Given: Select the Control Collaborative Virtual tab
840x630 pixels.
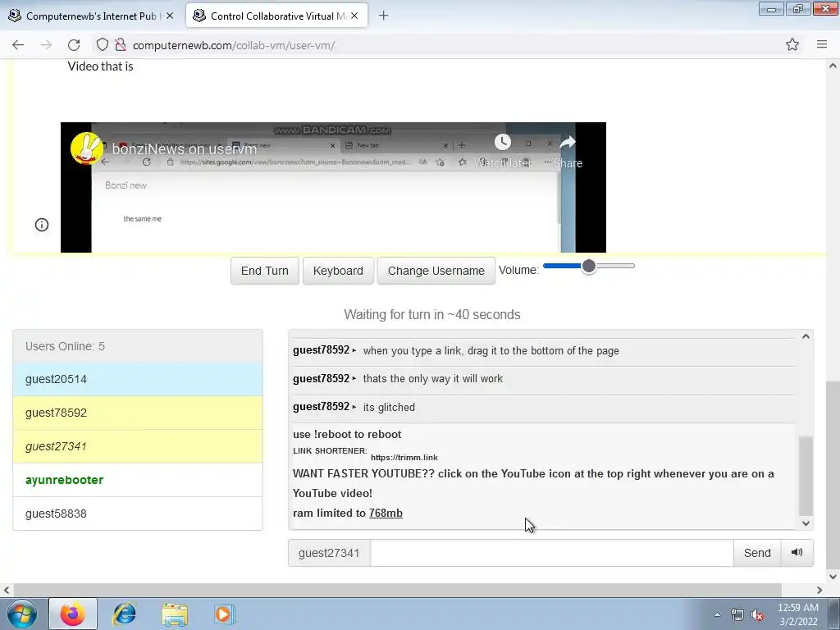Looking at the screenshot, I should (x=276, y=16).
